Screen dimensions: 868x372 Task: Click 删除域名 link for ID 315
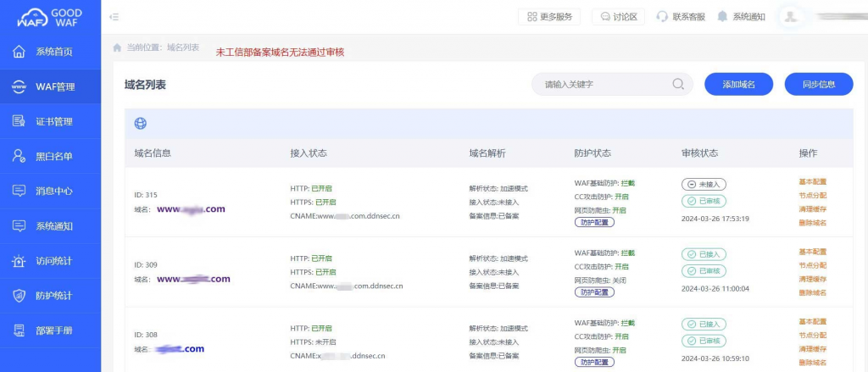pyautogui.click(x=812, y=223)
